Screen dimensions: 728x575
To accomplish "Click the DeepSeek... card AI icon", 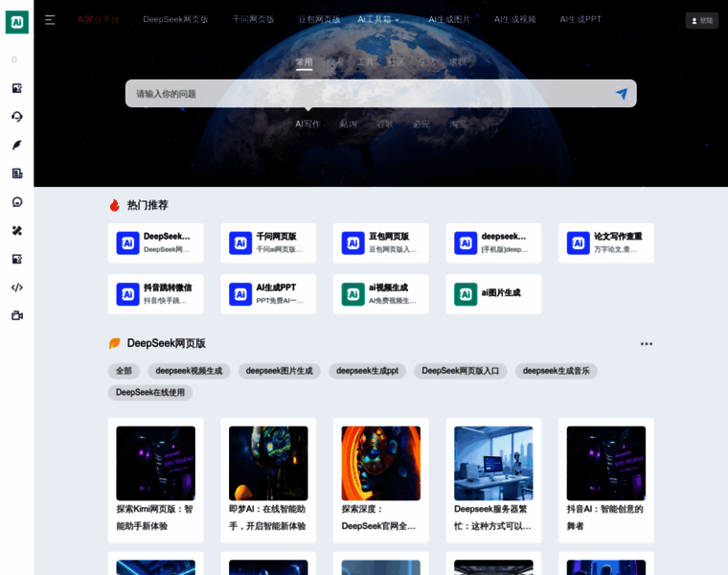I will (x=127, y=242).
